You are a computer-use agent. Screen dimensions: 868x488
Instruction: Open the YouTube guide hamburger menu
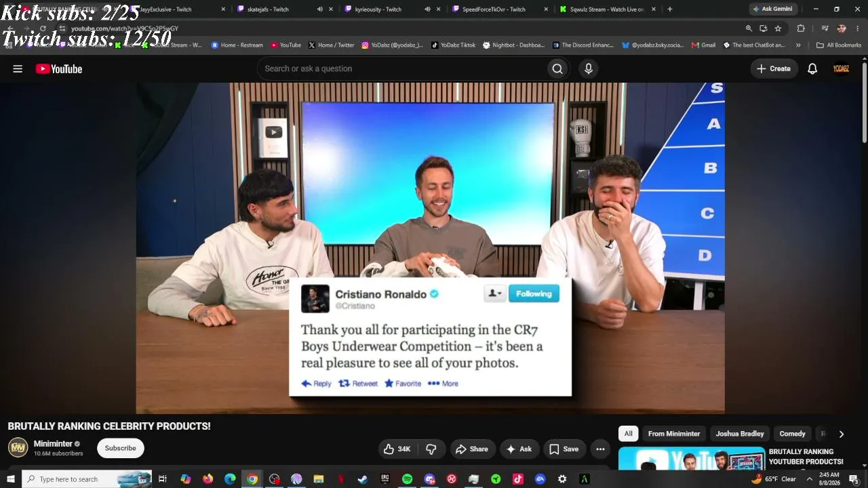18,68
